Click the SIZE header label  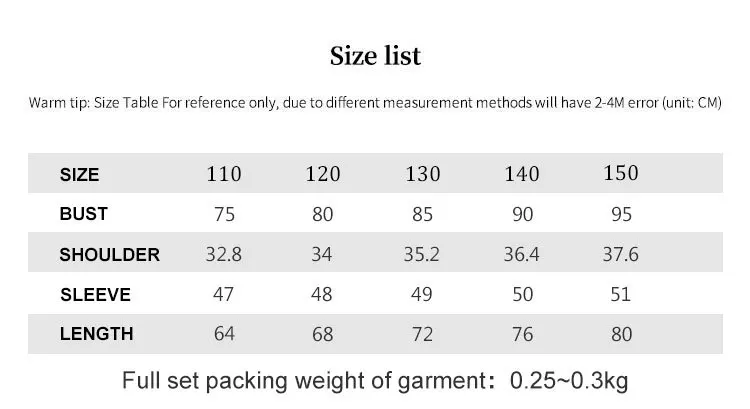click(79, 175)
